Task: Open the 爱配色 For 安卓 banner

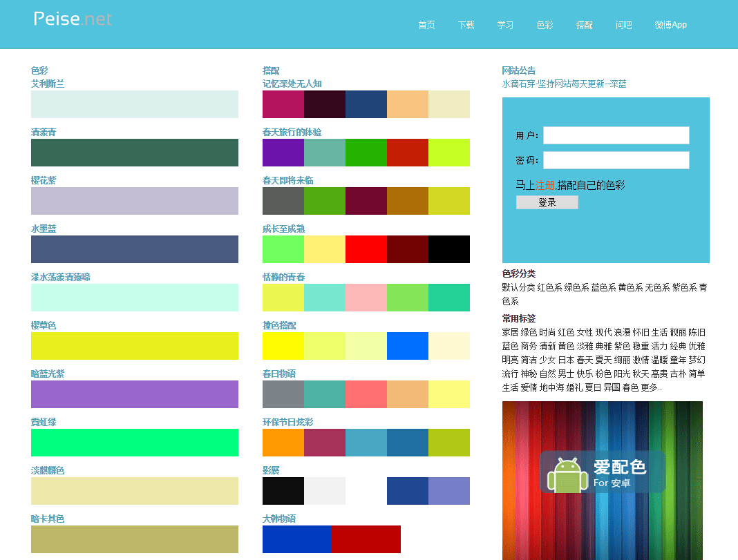Action: (602, 473)
